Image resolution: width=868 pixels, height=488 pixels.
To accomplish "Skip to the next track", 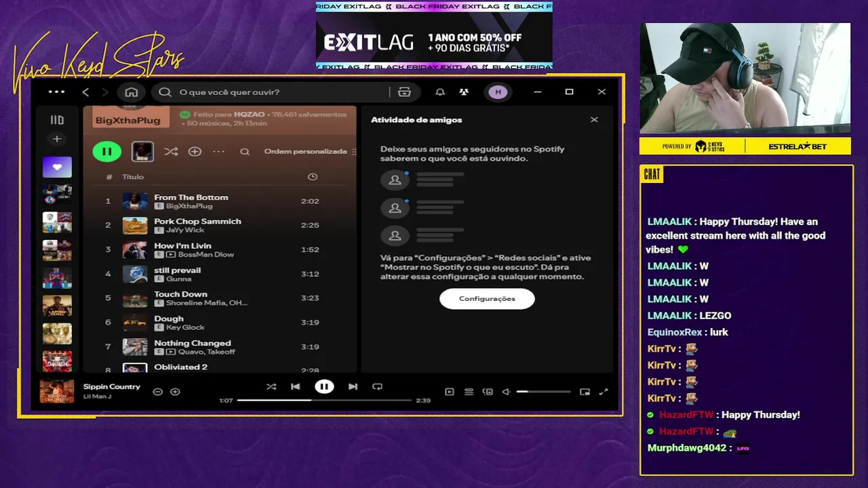I will [x=353, y=387].
